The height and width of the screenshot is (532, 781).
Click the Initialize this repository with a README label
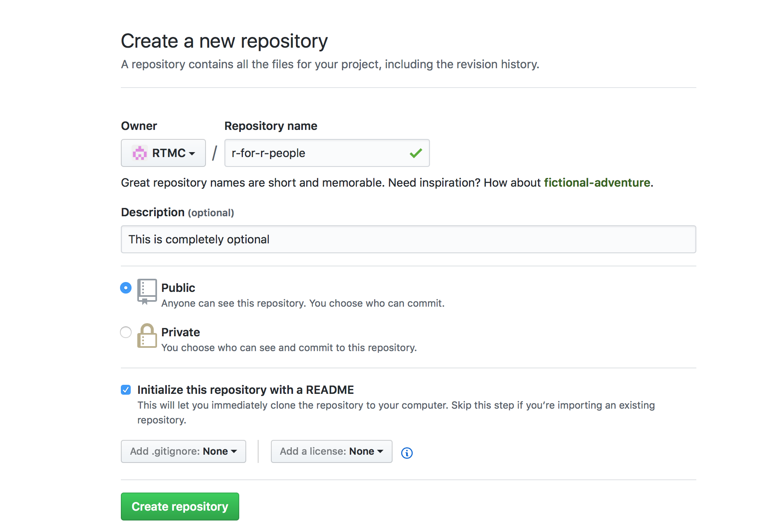coord(245,390)
